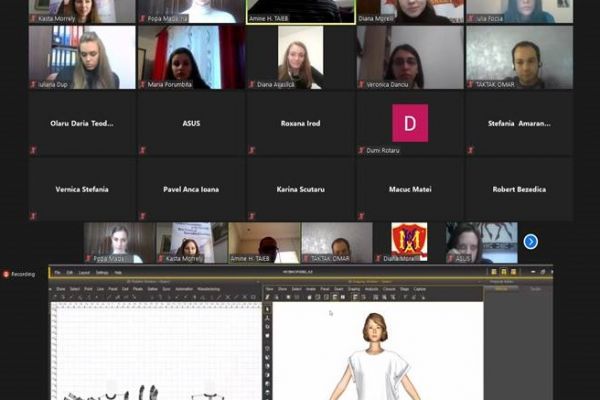Select the Pavel Anca Ioana participant tile
600x400 pixels.
191,189
